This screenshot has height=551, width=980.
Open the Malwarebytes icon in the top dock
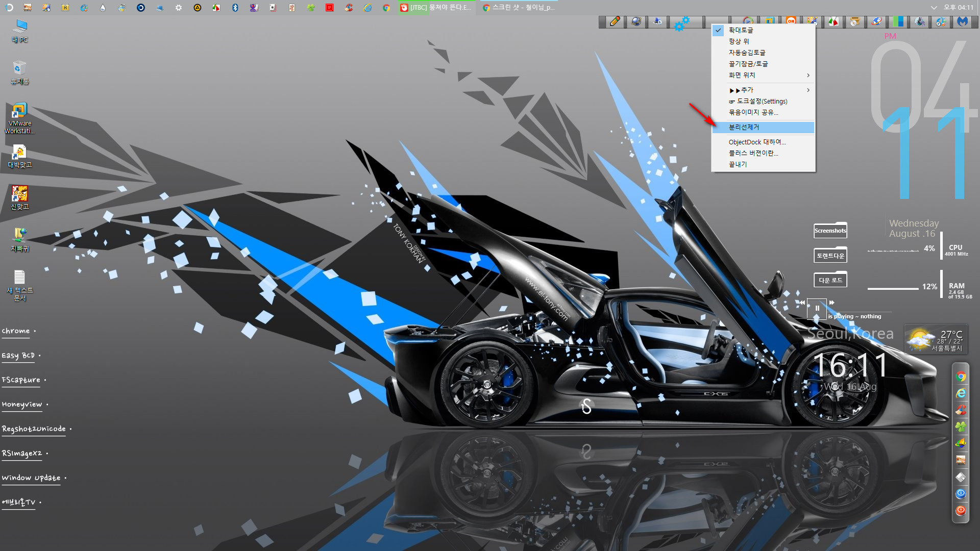click(962, 21)
